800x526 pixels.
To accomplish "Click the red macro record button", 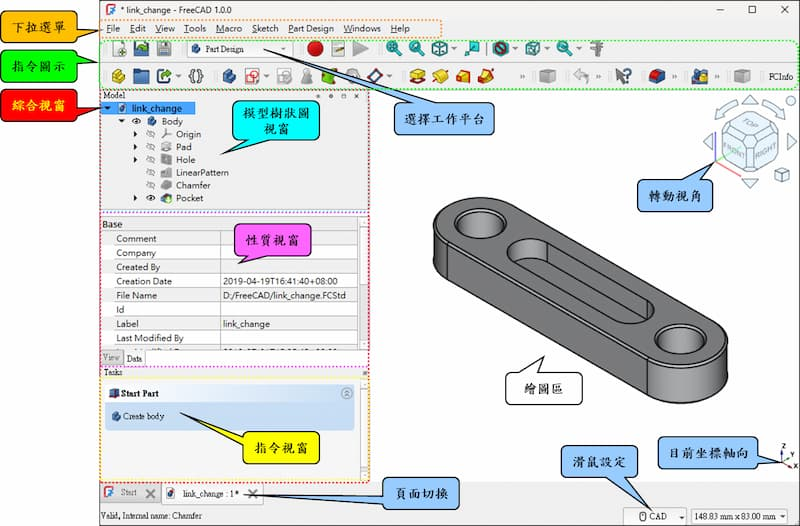I will point(315,48).
